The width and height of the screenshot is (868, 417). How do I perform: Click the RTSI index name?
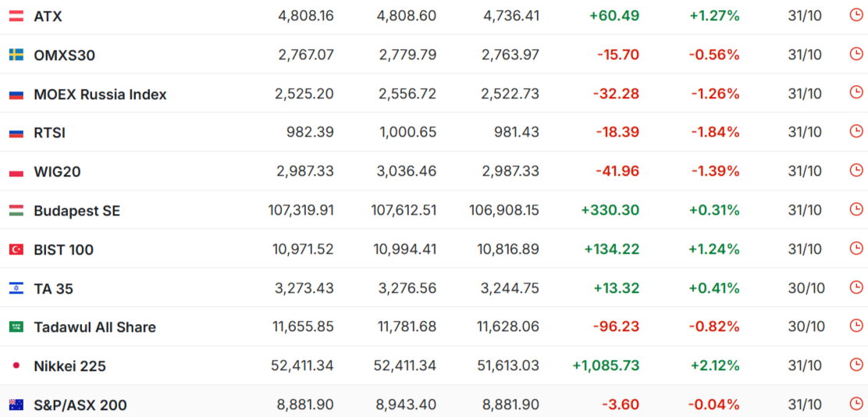[49, 133]
